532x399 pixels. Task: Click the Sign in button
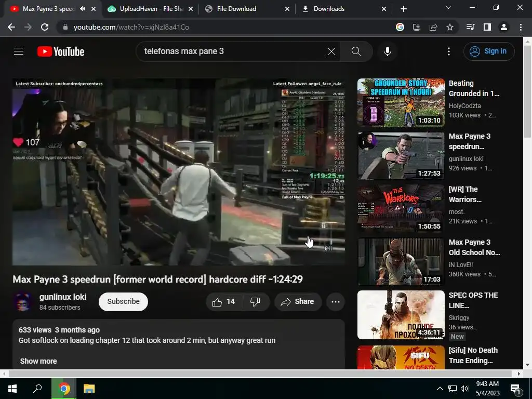click(x=489, y=51)
